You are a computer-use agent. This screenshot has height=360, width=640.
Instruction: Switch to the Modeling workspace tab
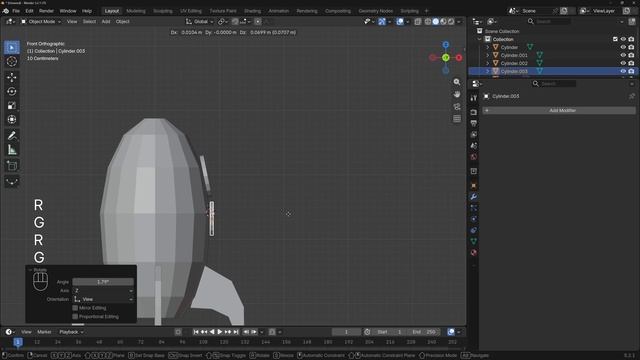tap(136, 11)
